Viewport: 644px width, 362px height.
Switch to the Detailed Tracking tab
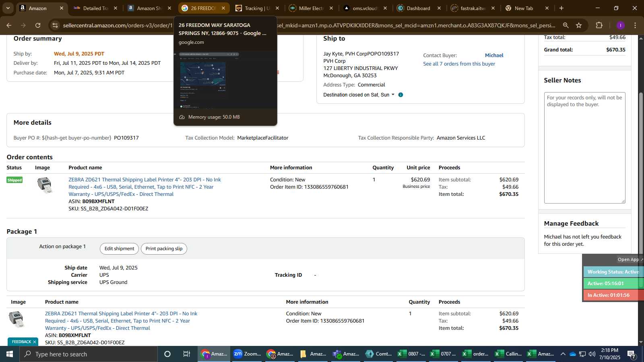pos(95,8)
